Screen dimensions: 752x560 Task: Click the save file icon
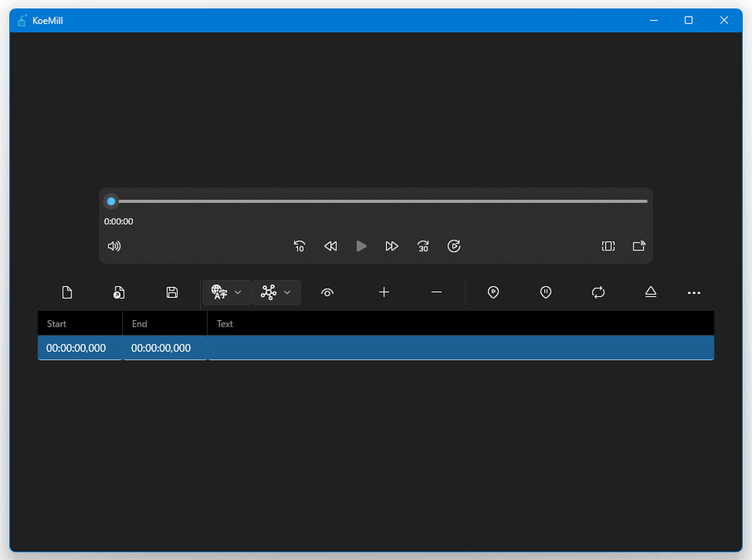pos(172,292)
